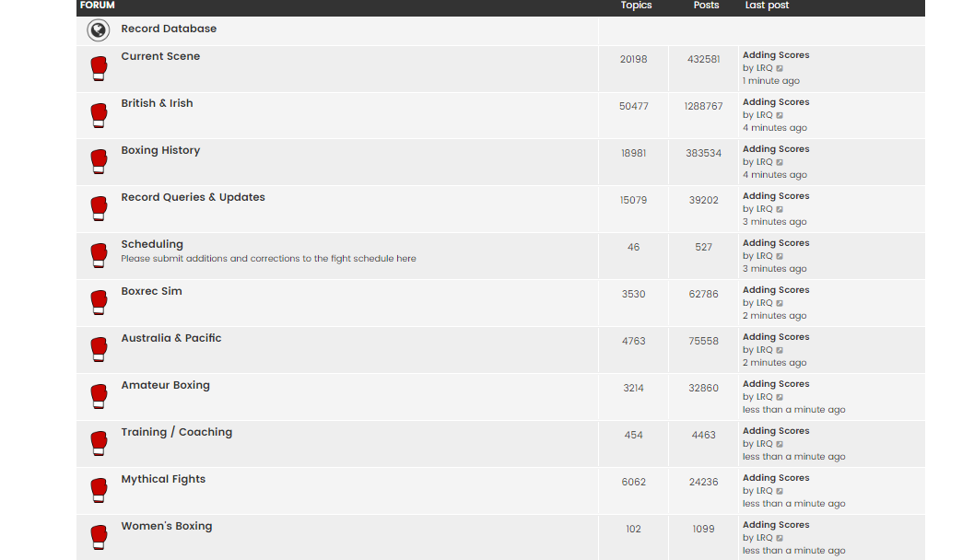The height and width of the screenshot is (560, 974).
Task: Click the Australia & Pacific glove icon
Action: (99, 350)
